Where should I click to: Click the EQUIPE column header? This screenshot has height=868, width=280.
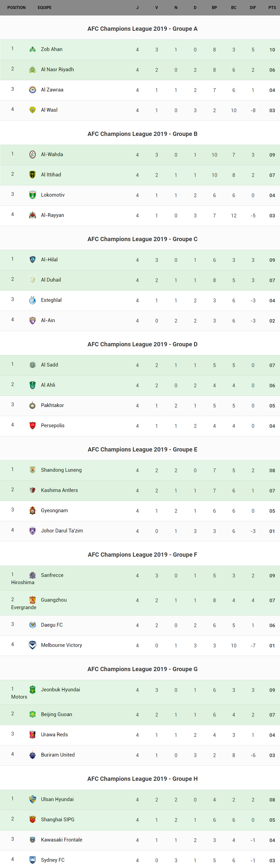point(45,7)
